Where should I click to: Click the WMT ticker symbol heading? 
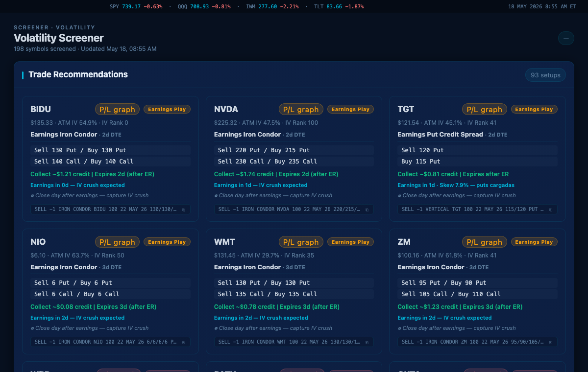224,242
